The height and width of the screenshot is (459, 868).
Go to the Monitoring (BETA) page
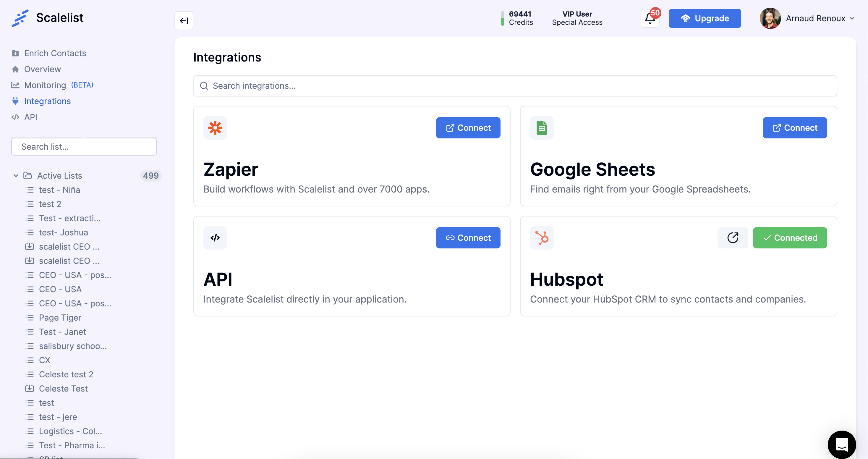click(x=45, y=85)
